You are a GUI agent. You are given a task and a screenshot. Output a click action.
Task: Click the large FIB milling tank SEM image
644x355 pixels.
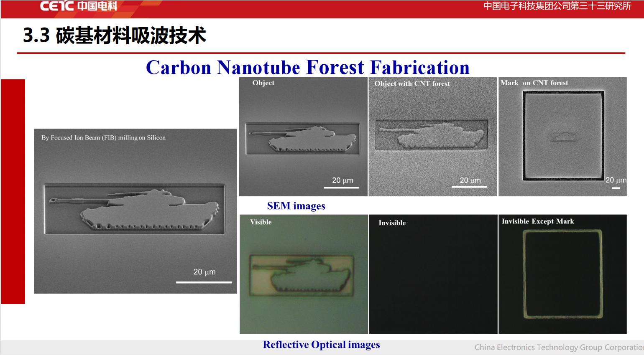135,211
